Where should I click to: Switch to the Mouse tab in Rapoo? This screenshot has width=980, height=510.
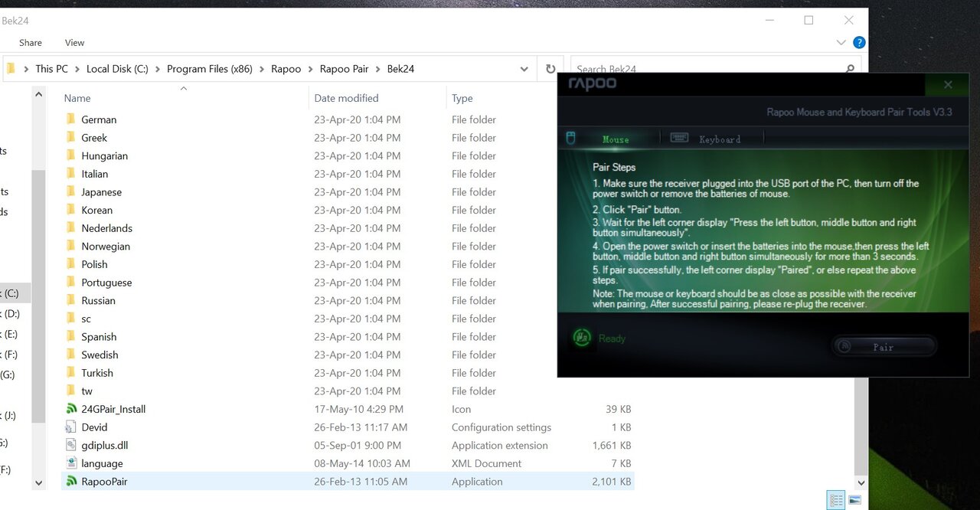(x=615, y=139)
